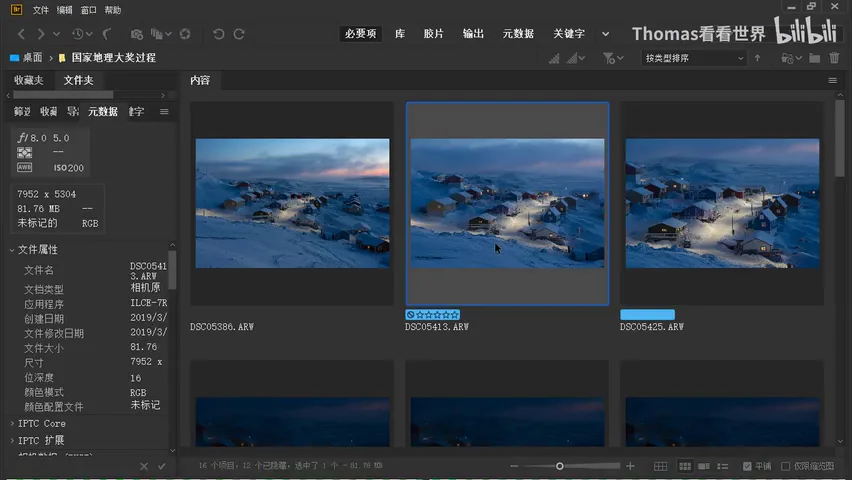Create a new folder

[x=815, y=58]
